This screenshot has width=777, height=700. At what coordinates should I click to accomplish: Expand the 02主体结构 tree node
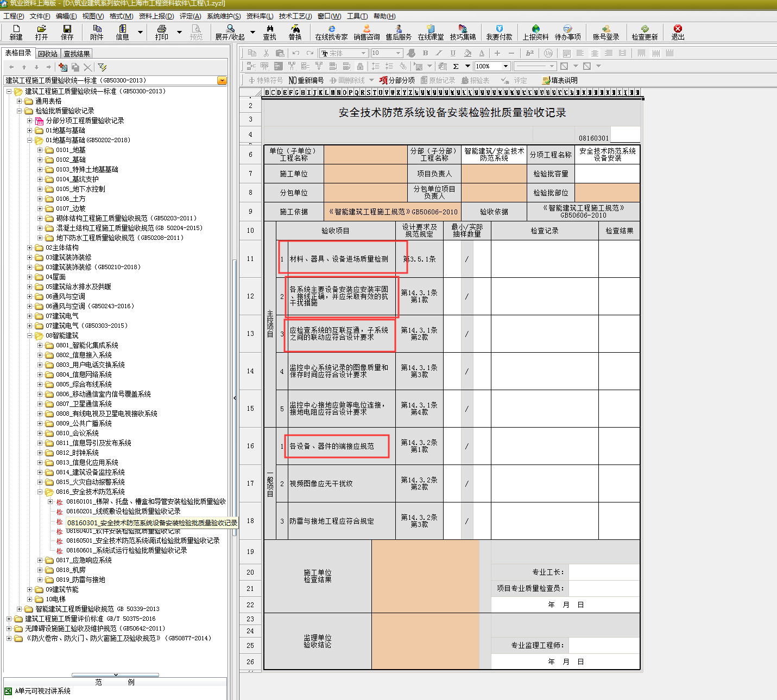pos(30,247)
